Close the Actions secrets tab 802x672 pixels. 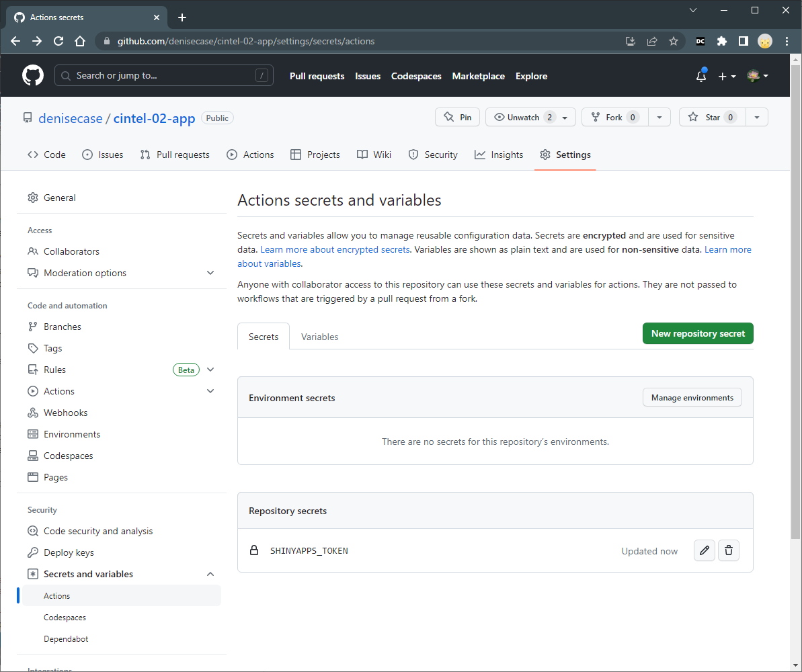tap(157, 17)
